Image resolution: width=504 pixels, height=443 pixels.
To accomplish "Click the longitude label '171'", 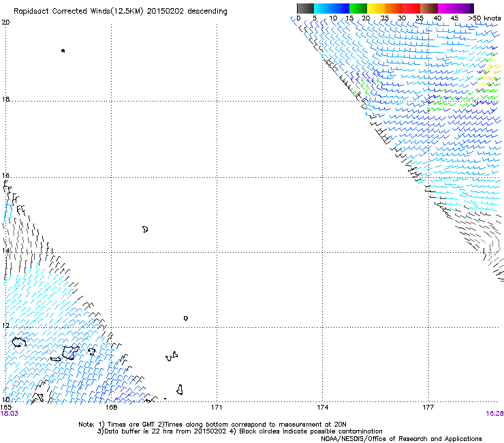I will pos(217,408).
